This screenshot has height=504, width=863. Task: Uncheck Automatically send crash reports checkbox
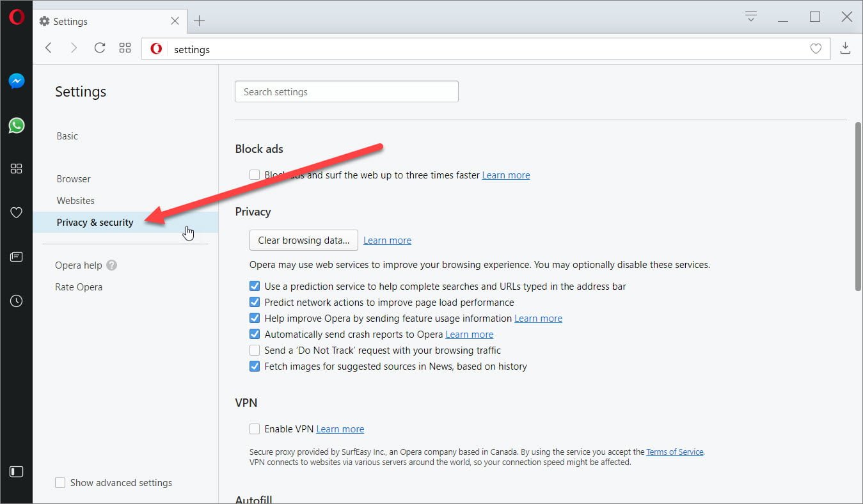255,335
